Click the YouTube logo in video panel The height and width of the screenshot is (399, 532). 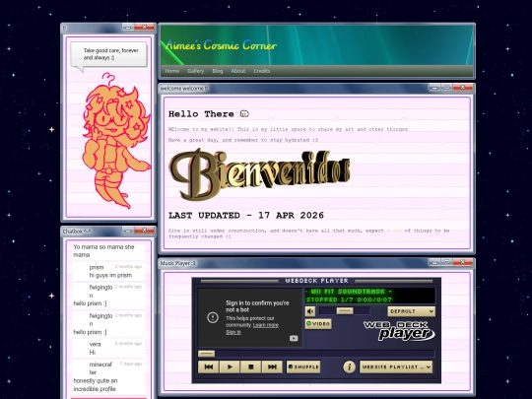[294, 338]
